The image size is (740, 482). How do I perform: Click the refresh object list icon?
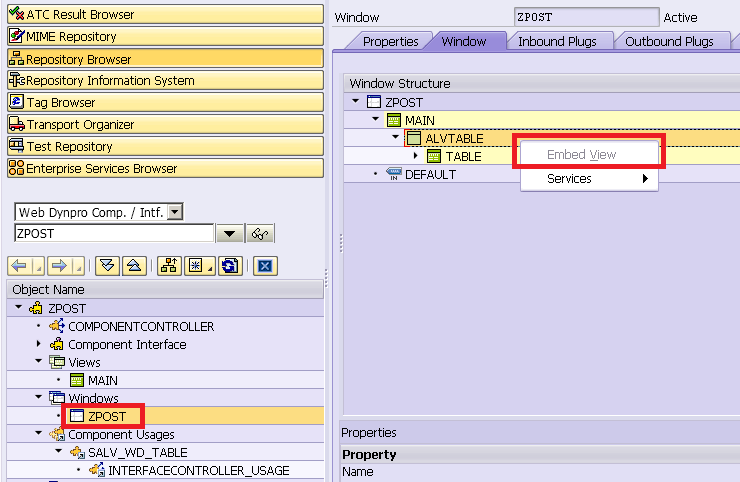point(230,266)
